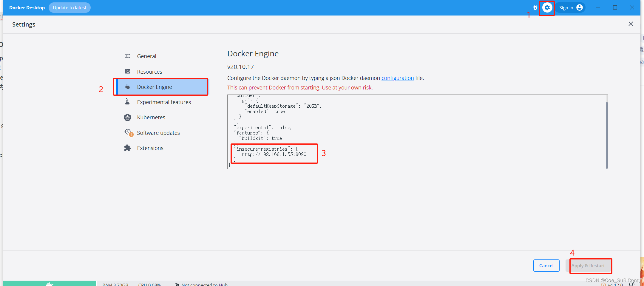Click the CPU 0.08% usage indicator
Viewport: 644px width, 286px height.
tap(149, 284)
